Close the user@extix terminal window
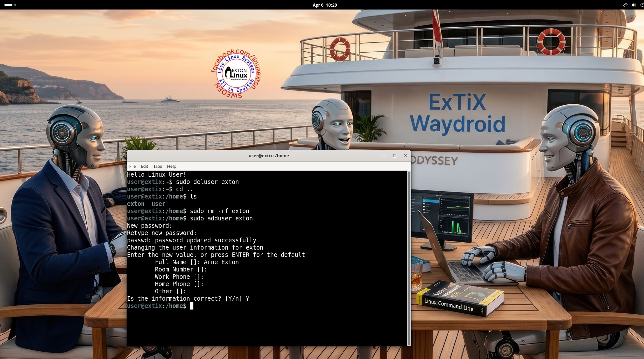Screen dimensions: 644x359 (405, 156)
